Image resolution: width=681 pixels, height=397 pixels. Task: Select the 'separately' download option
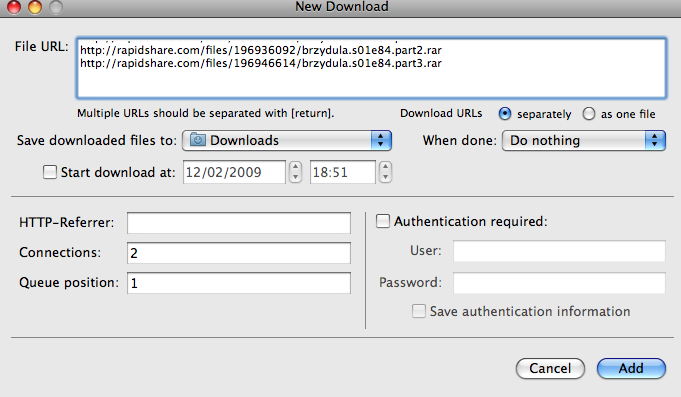505,114
